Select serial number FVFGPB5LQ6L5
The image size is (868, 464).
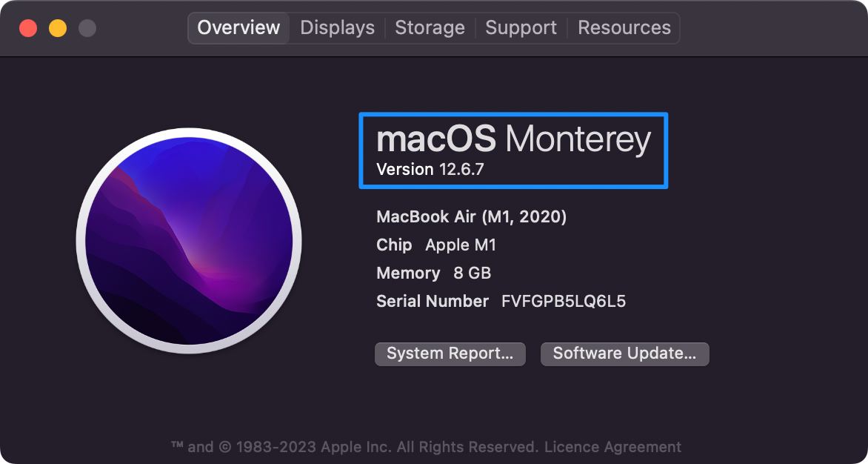(x=564, y=301)
